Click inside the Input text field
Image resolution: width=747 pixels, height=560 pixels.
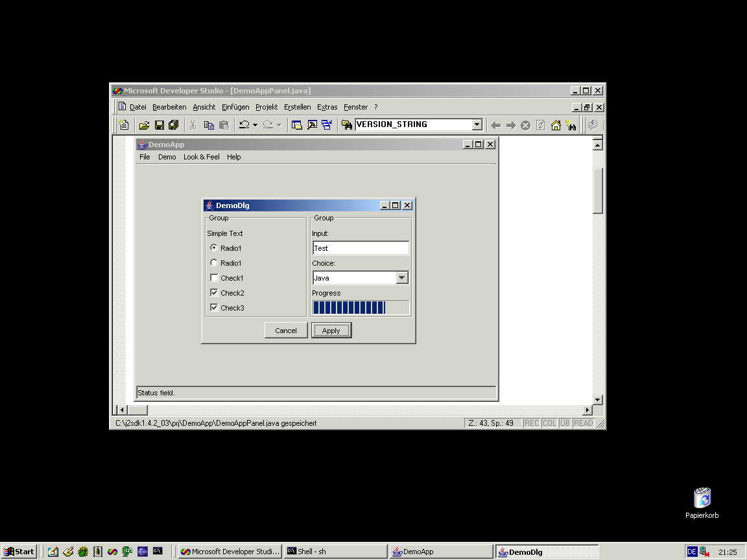click(361, 248)
